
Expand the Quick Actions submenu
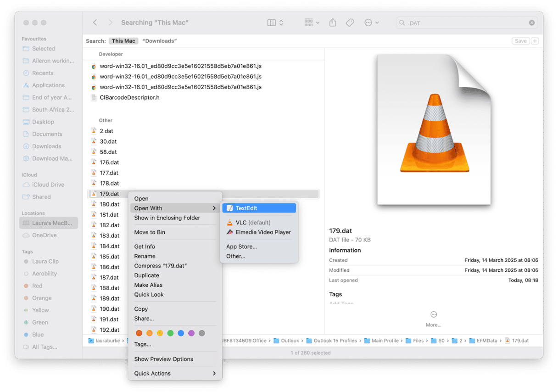[x=175, y=374]
